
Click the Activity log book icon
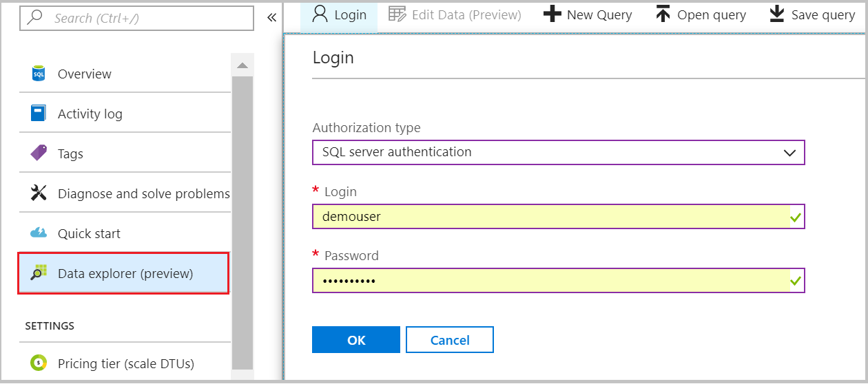(39, 114)
